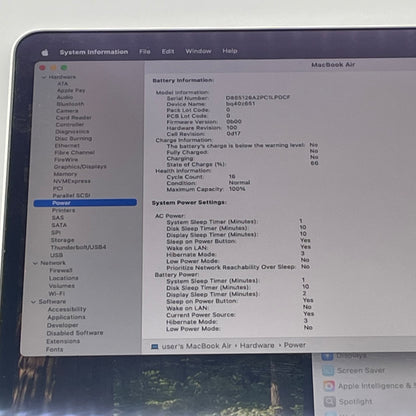Collapse the Software section chevron
Viewport: 416px width, 416px height.
coord(33,302)
